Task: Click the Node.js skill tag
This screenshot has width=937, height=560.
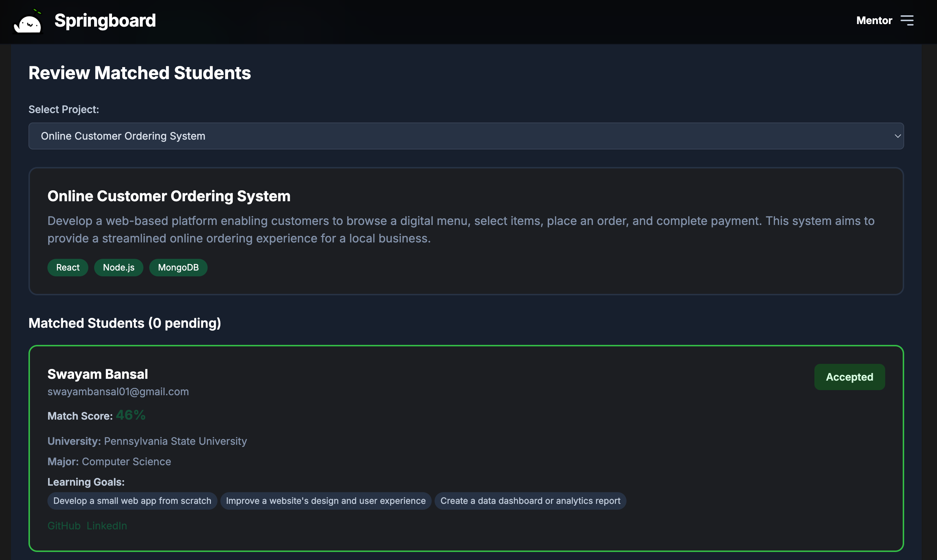Action: point(119,267)
